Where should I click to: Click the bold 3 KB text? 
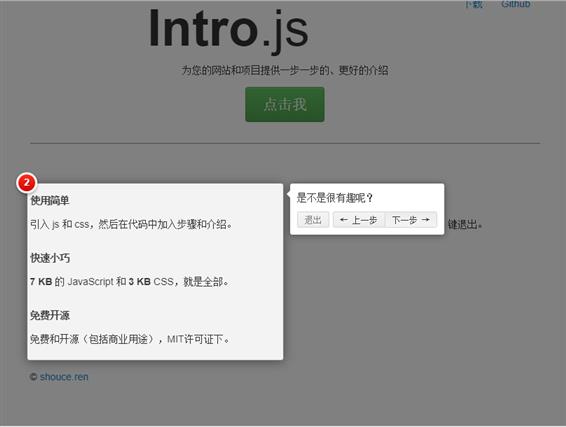(x=139, y=282)
